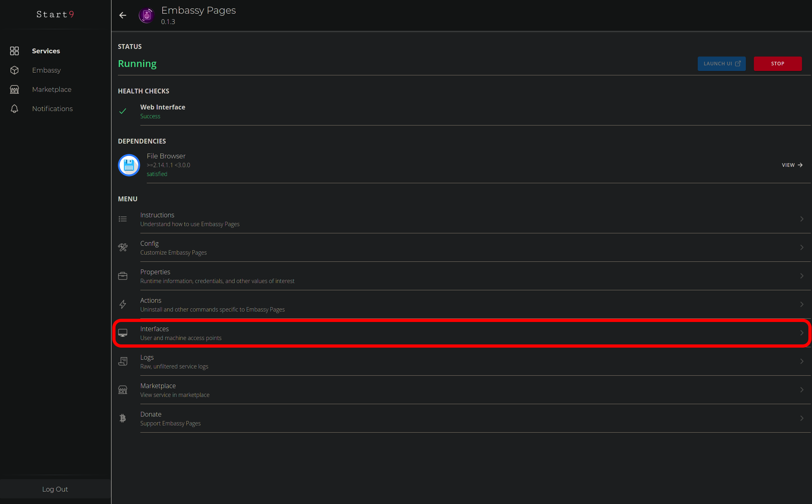Screen dimensions: 812x504
Task: Click the Donate bitcoin icon
Action: (x=123, y=418)
